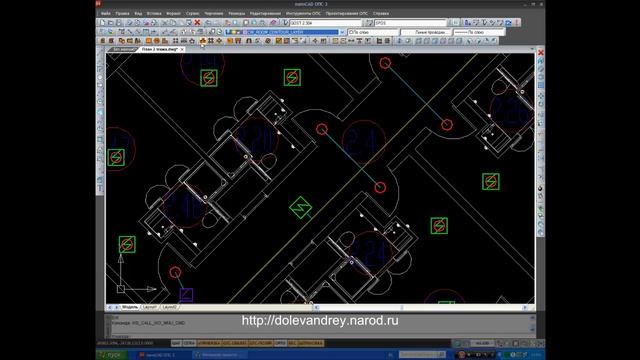Toggle СЕТКА grid in status bar
Viewport: 640px width, 360px height.
189,343
